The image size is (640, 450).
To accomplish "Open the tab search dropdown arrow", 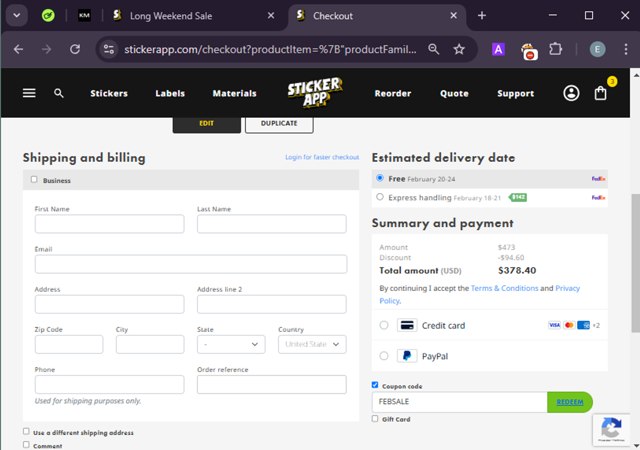I will [x=17, y=16].
